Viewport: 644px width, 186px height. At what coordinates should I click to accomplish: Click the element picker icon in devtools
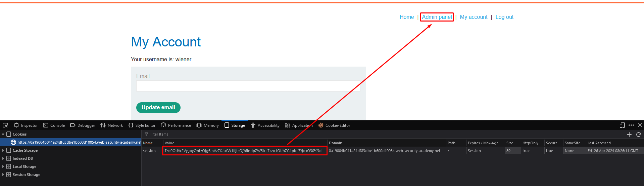(5, 125)
